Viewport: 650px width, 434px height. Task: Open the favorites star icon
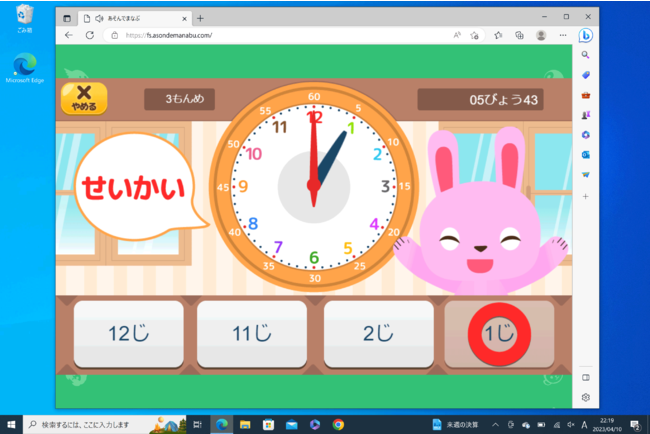tap(497, 35)
